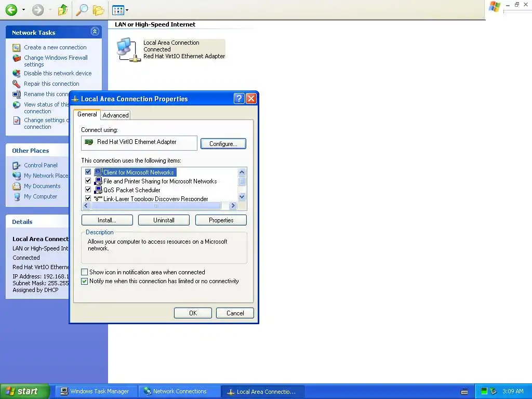532x399 pixels.
Task: Click Local Area Connection taskbar button
Action: tap(262, 392)
